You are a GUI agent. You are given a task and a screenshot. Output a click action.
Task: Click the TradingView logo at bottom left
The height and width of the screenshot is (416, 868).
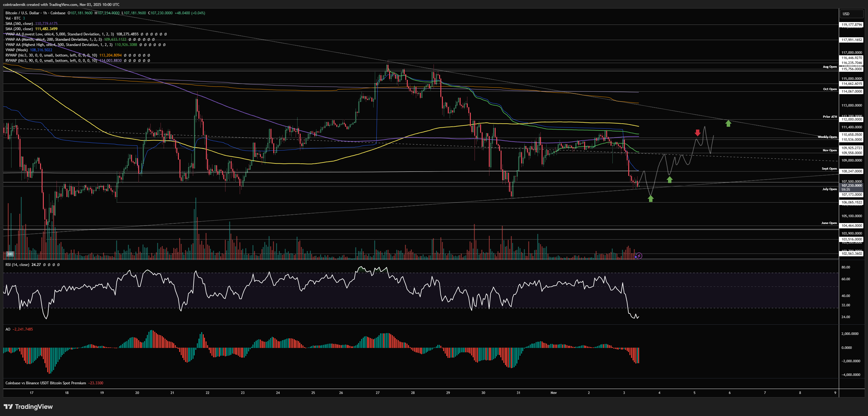tap(28, 407)
